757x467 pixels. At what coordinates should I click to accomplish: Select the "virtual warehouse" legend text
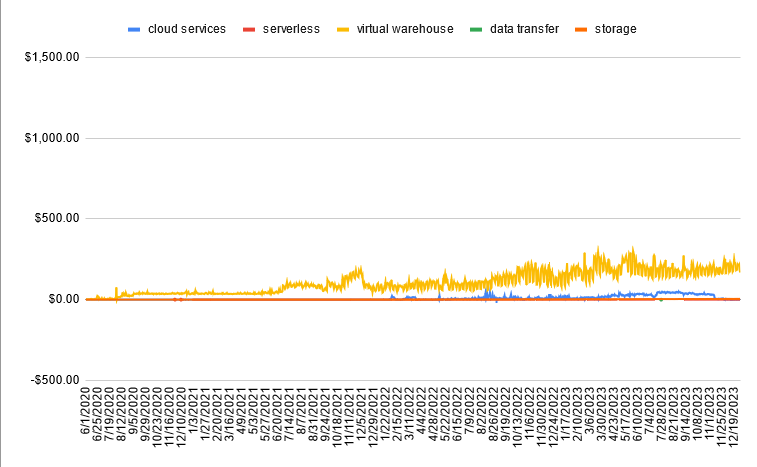[x=404, y=29]
